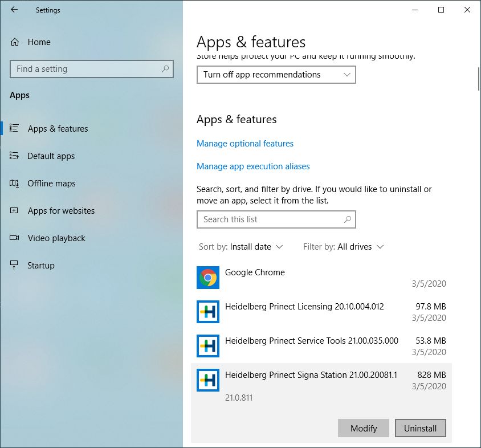Click the 828 MB size value
Screen dimensions: 481x448
(x=431, y=375)
